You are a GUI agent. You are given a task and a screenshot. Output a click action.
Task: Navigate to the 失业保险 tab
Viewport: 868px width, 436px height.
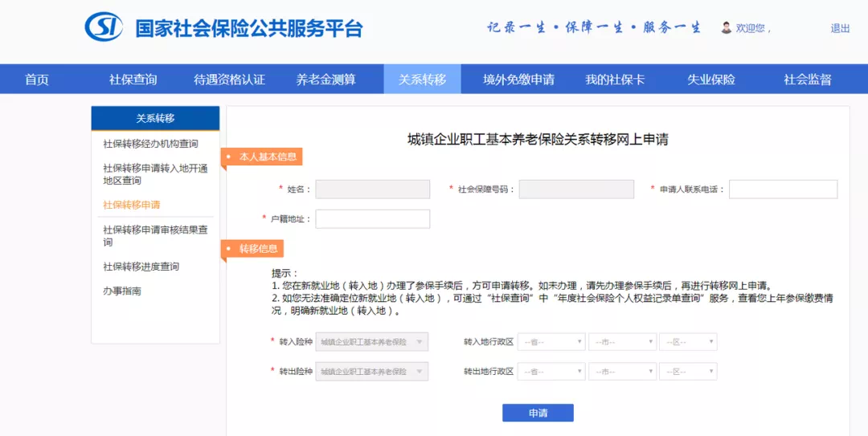coord(710,79)
